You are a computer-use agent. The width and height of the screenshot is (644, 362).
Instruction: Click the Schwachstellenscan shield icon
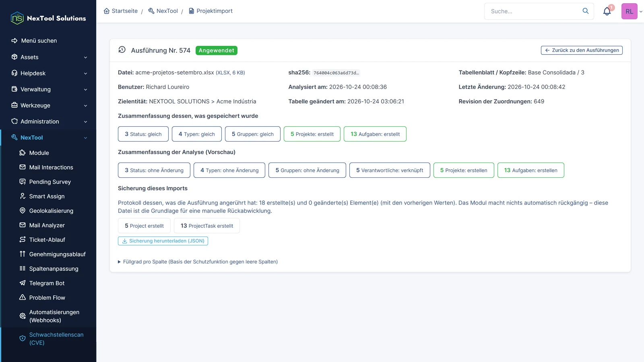point(23,339)
